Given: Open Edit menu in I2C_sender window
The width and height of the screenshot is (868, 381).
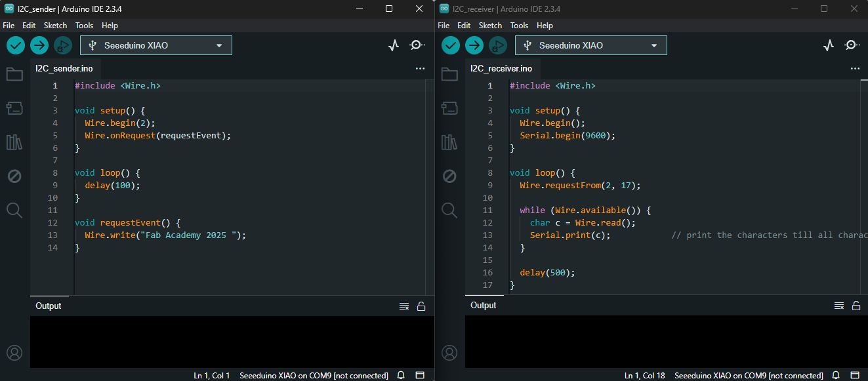Looking at the screenshot, I should [x=29, y=26].
